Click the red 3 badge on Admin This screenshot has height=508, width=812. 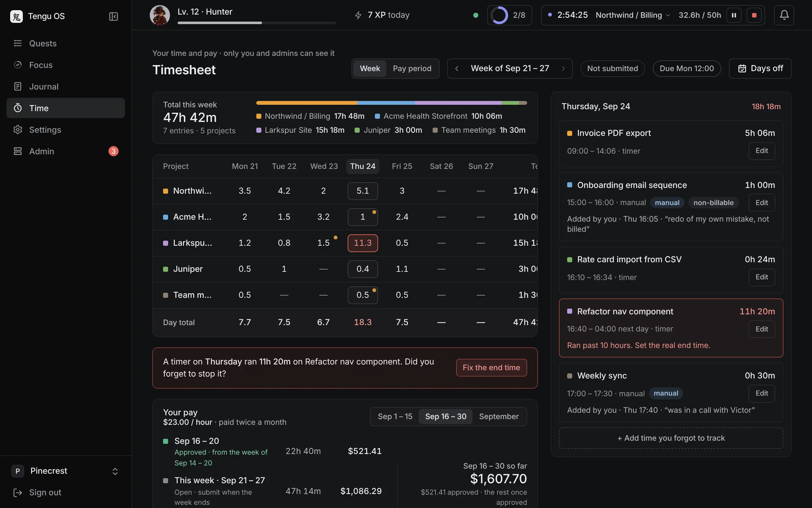tap(114, 151)
